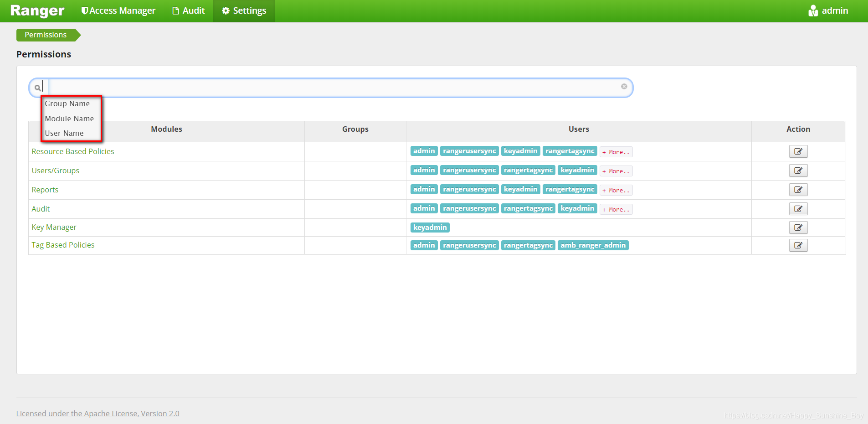Screen dimensions: 868x424
Task: Clear the search box with the x icon
Action: [x=624, y=86]
